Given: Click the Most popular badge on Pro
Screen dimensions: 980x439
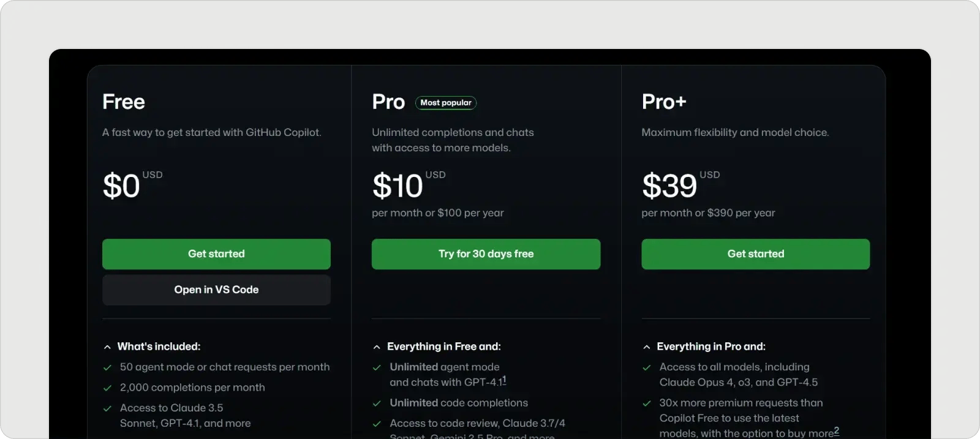Looking at the screenshot, I should pyautogui.click(x=445, y=102).
